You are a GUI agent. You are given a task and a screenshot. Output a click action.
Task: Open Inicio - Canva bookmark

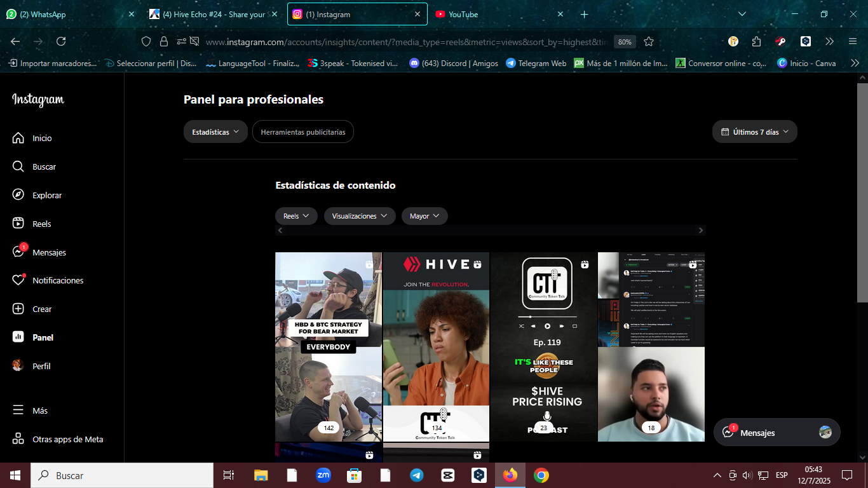pos(806,64)
